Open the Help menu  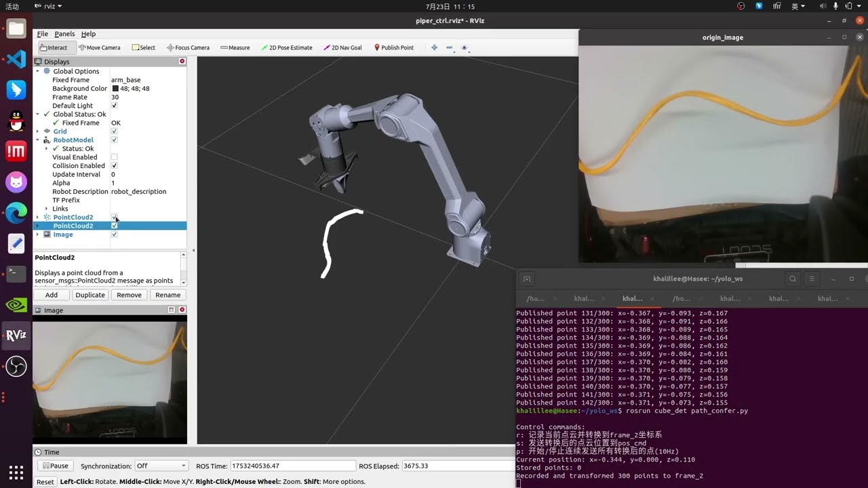click(88, 34)
